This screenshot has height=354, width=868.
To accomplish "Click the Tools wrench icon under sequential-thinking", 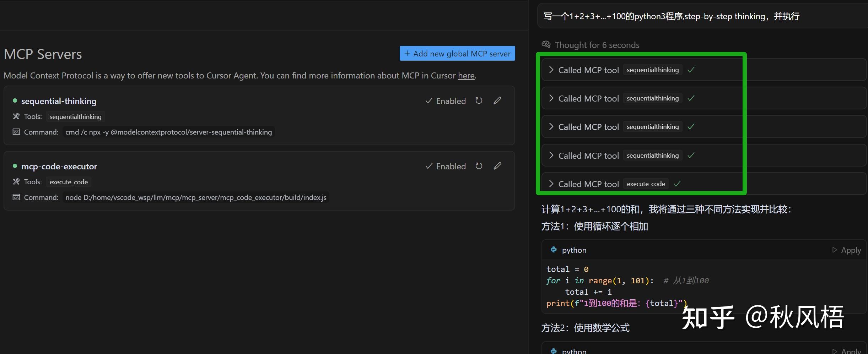I will (16, 116).
